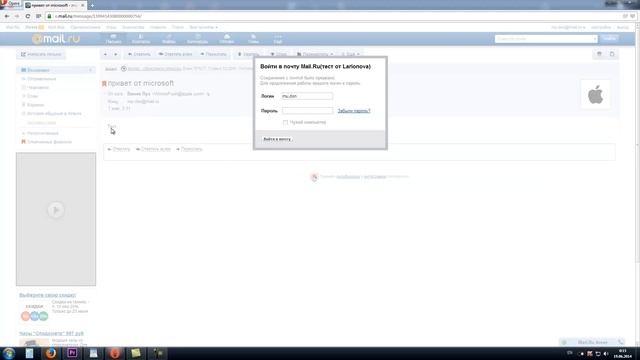Click the Найти search button
Viewport: 640px width, 360px height.
(x=609, y=38)
